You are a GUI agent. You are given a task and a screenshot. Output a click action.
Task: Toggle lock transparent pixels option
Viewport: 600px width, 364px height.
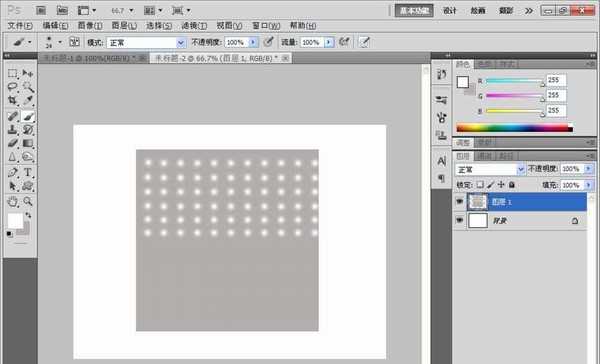[480, 185]
